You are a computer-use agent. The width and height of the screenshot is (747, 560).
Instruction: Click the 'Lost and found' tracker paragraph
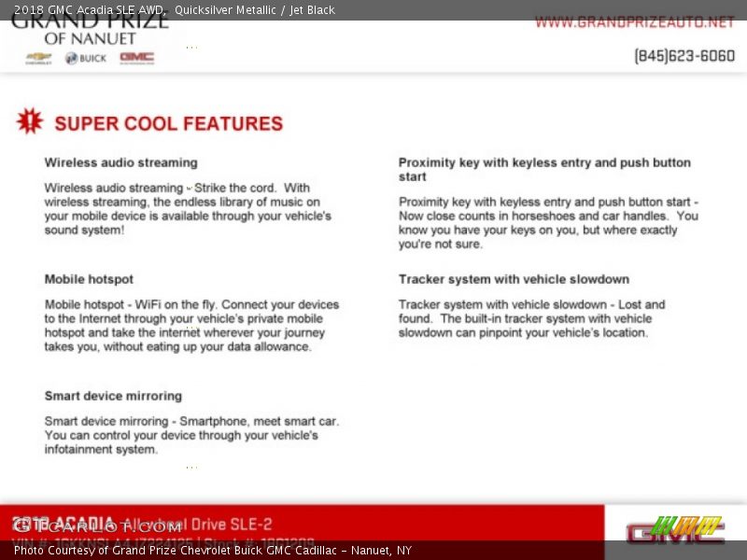531,318
